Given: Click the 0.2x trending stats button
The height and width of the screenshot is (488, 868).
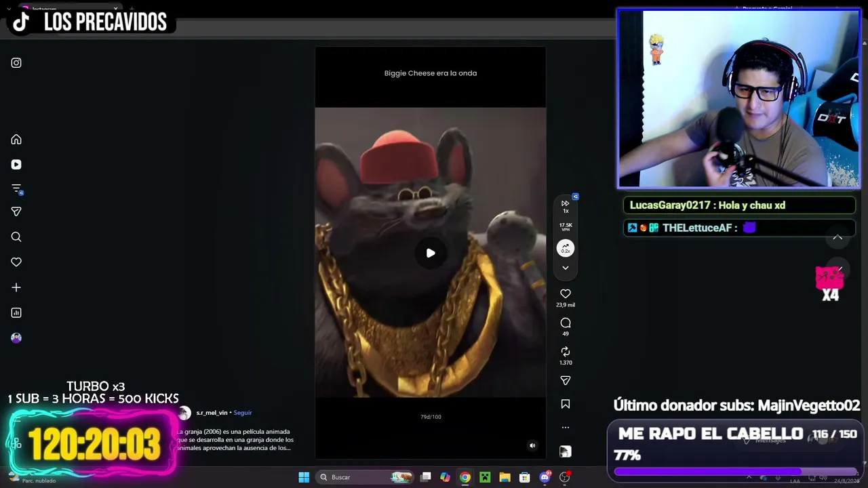Looking at the screenshot, I should [x=566, y=248].
